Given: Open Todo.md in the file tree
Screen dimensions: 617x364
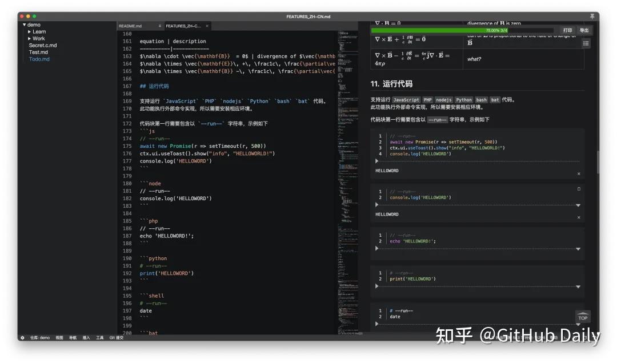Looking at the screenshot, I should pyautogui.click(x=39, y=59).
